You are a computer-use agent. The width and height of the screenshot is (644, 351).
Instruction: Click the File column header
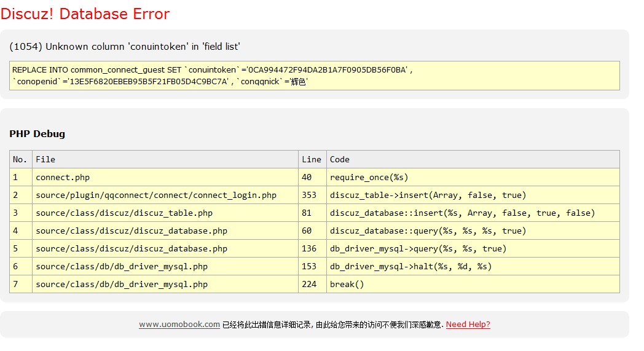click(x=45, y=159)
